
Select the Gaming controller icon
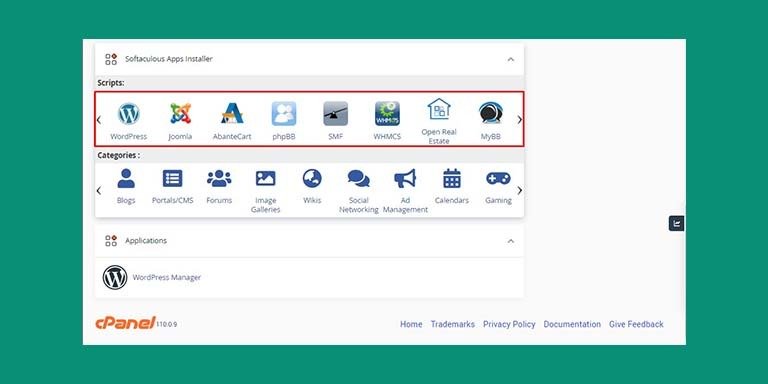[x=498, y=178]
